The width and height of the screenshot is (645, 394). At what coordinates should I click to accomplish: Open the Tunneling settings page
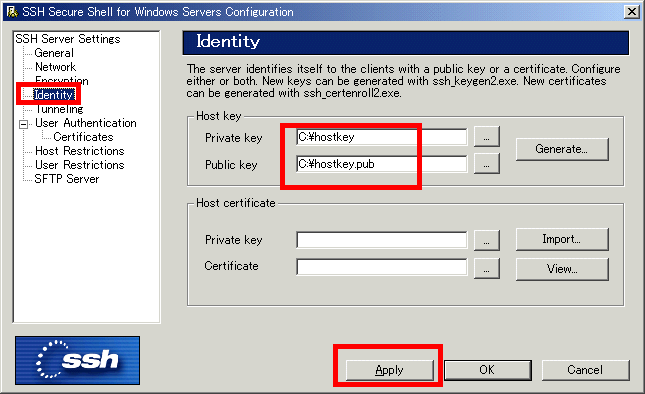(59, 109)
